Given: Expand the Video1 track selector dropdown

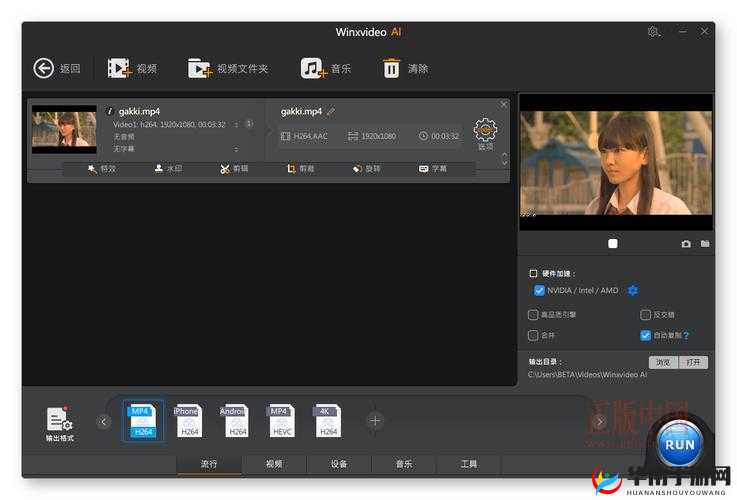Looking at the screenshot, I should (236, 125).
